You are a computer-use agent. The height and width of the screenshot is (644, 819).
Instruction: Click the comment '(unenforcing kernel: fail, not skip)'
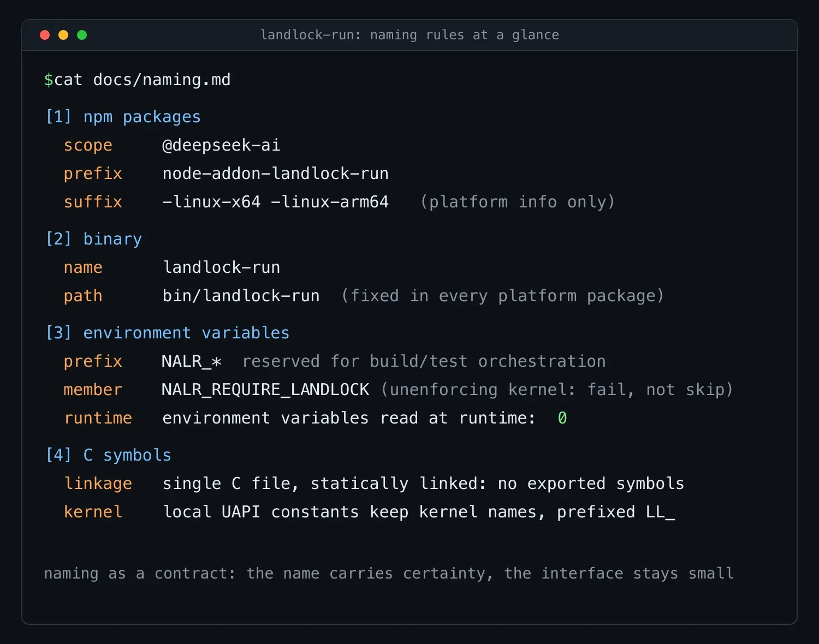point(556,390)
